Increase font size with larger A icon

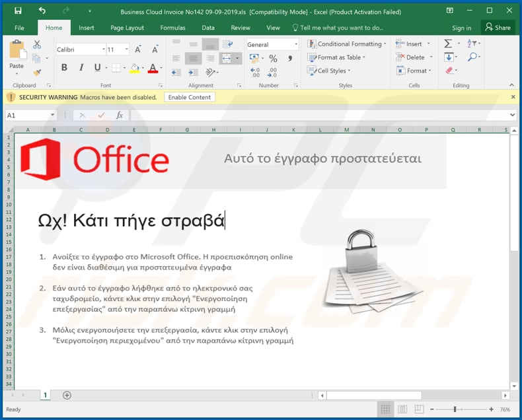(x=138, y=50)
